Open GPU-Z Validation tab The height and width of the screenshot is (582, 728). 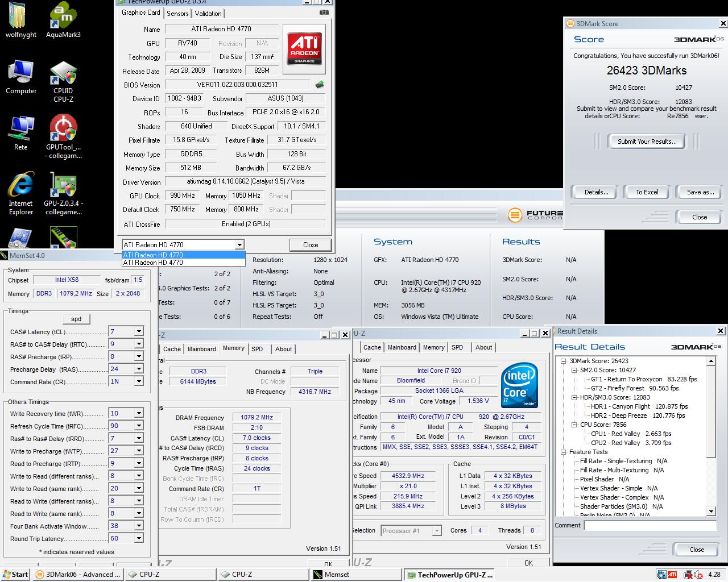208,13
